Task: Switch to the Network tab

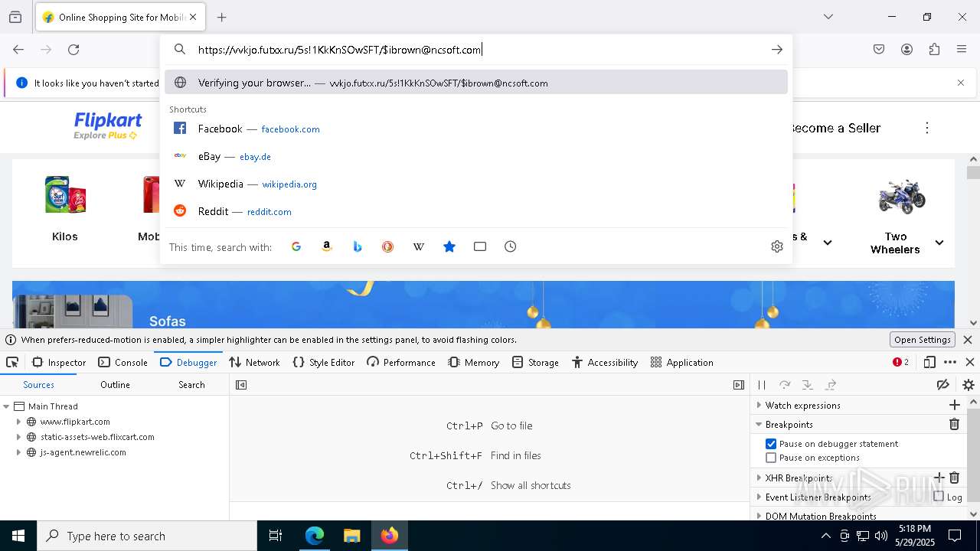Action: point(255,363)
